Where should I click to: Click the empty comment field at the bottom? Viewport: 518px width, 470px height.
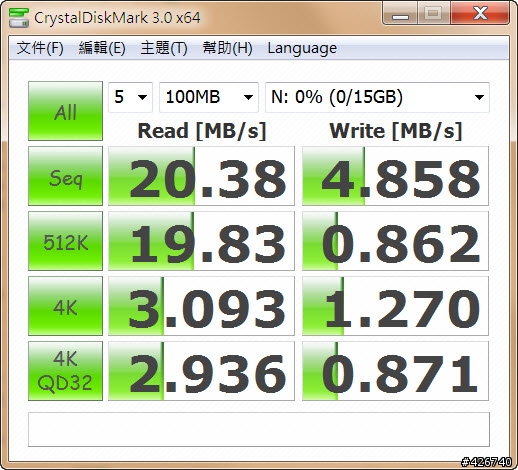tap(259, 430)
